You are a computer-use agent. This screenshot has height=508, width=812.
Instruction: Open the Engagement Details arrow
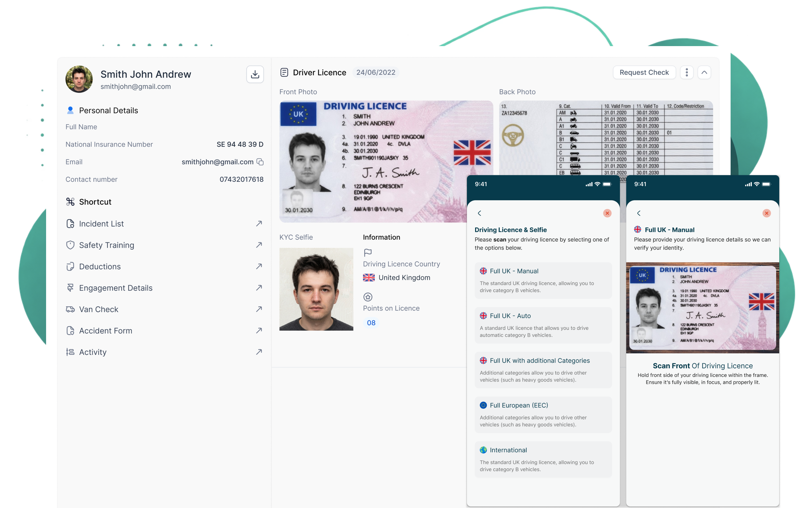pyautogui.click(x=259, y=288)
